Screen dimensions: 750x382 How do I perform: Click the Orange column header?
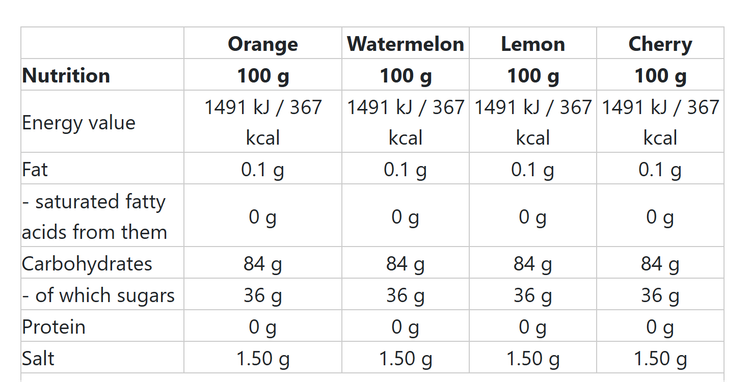coord(263,44)
